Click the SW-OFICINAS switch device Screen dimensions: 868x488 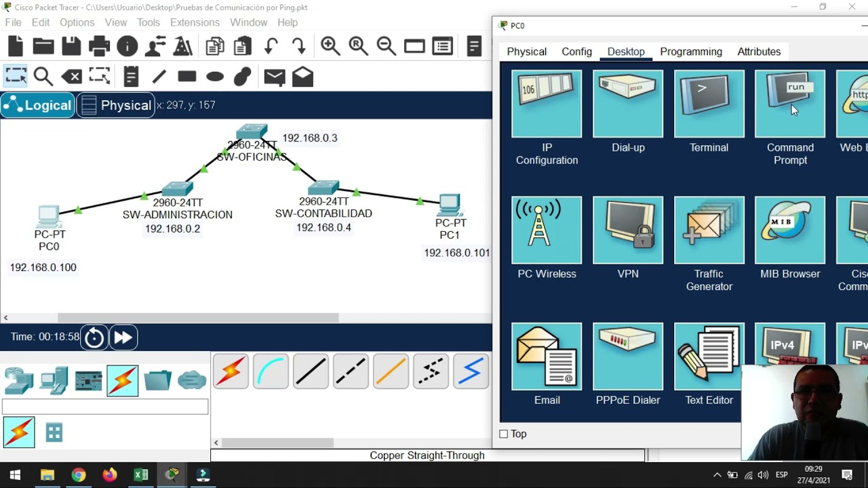click(x=252, y=133)
